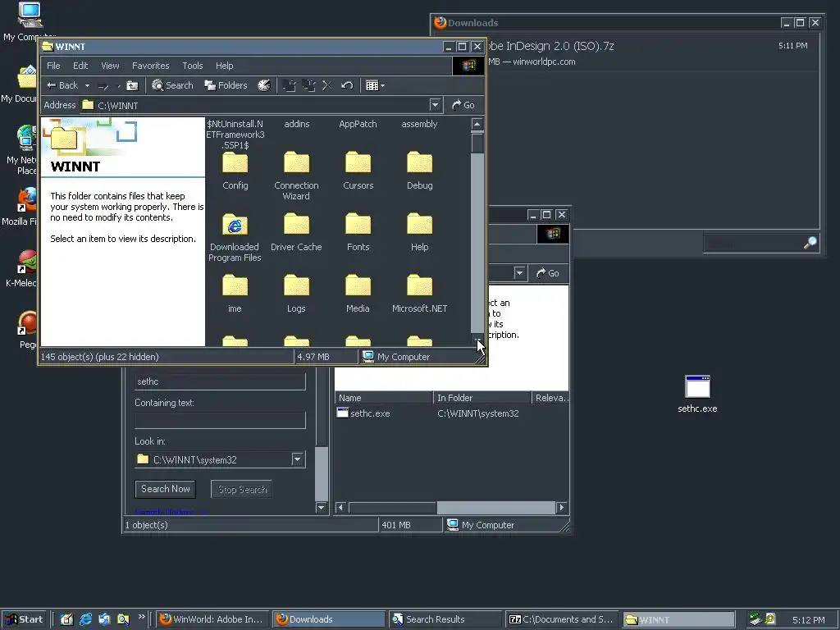The height and width of the screenshot is (630, 840).
Task: Expand the Address bar dropdown in WINNT
Action: point(435,105)
